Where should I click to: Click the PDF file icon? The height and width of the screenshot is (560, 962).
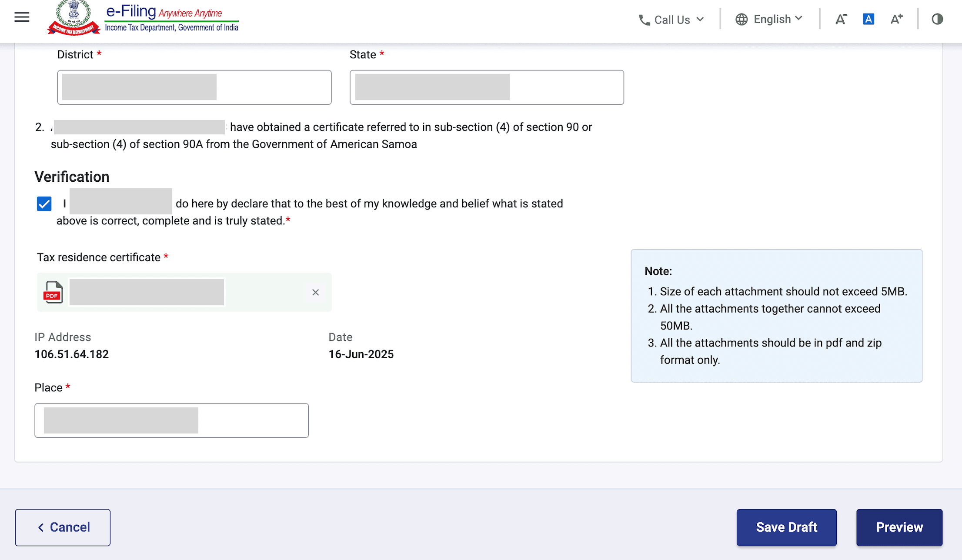53,292
